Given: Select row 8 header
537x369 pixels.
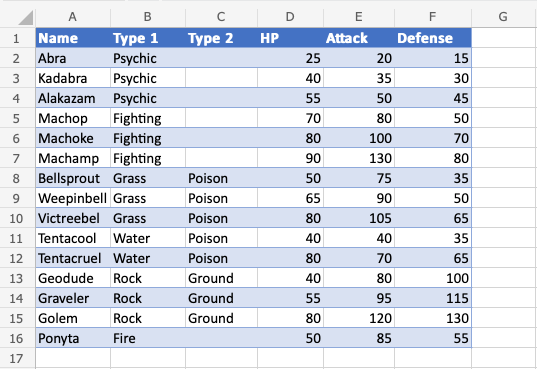Looking at the screenshot, I should [x=16, y=178].
